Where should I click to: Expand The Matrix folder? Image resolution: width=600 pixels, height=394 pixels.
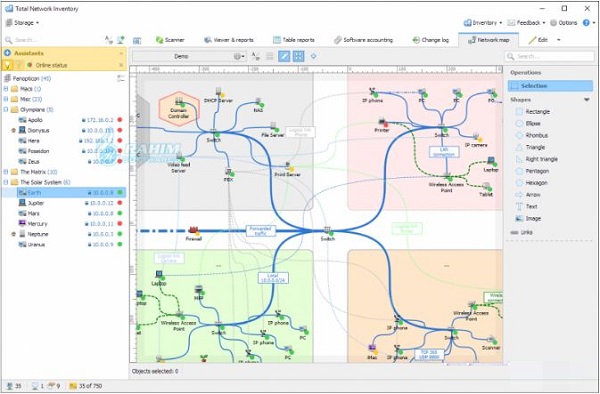point(6,172)
